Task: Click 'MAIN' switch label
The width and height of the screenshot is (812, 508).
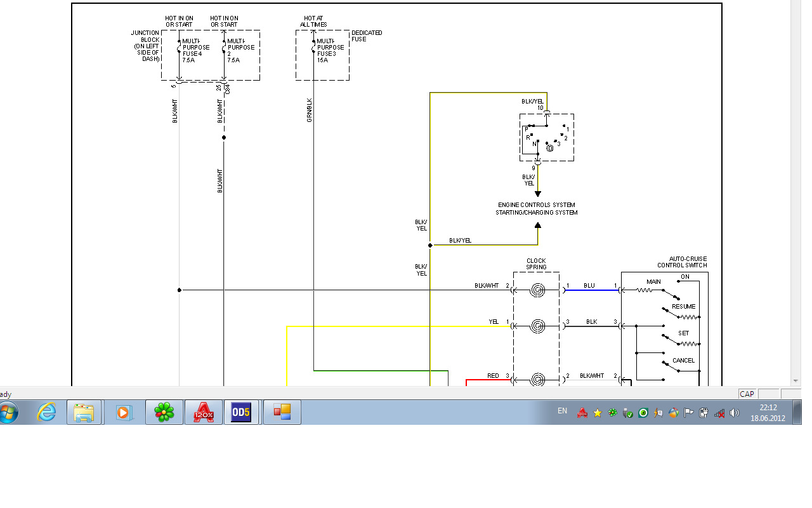Action: (653, 281)
